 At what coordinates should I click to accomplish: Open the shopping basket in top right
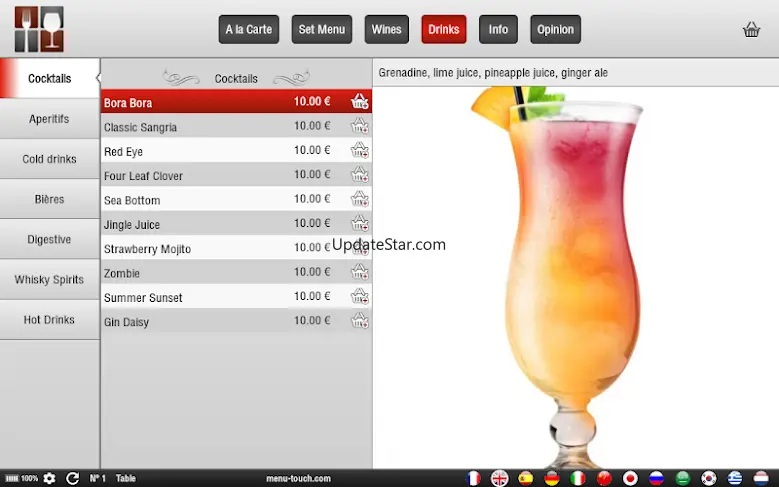[751, 30]
